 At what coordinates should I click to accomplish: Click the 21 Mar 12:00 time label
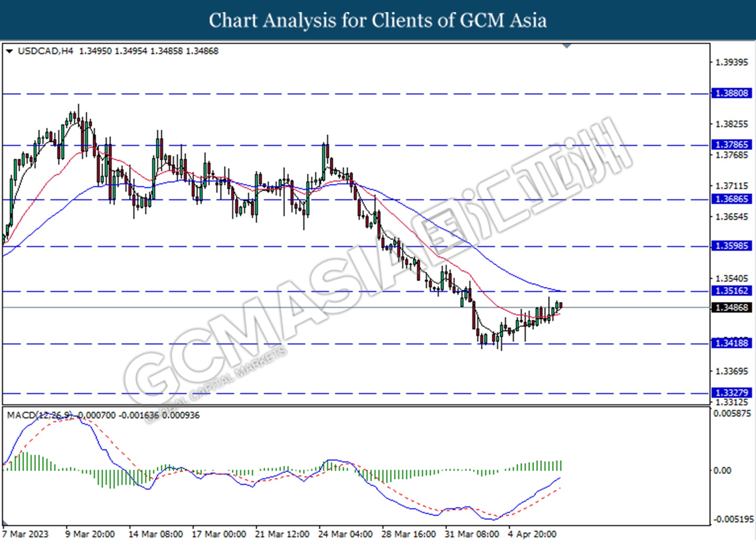(x=282, y=534)
